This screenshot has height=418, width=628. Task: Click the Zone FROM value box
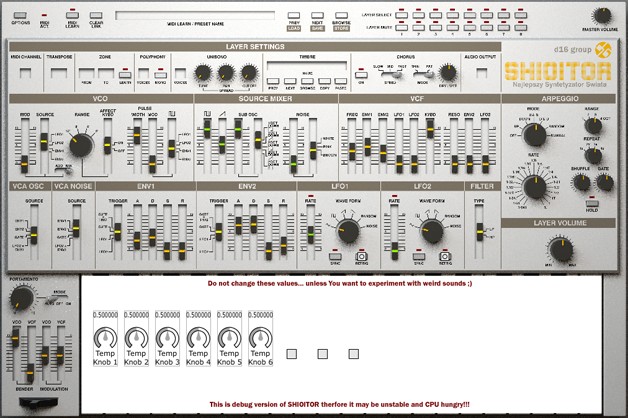point(87,73)
